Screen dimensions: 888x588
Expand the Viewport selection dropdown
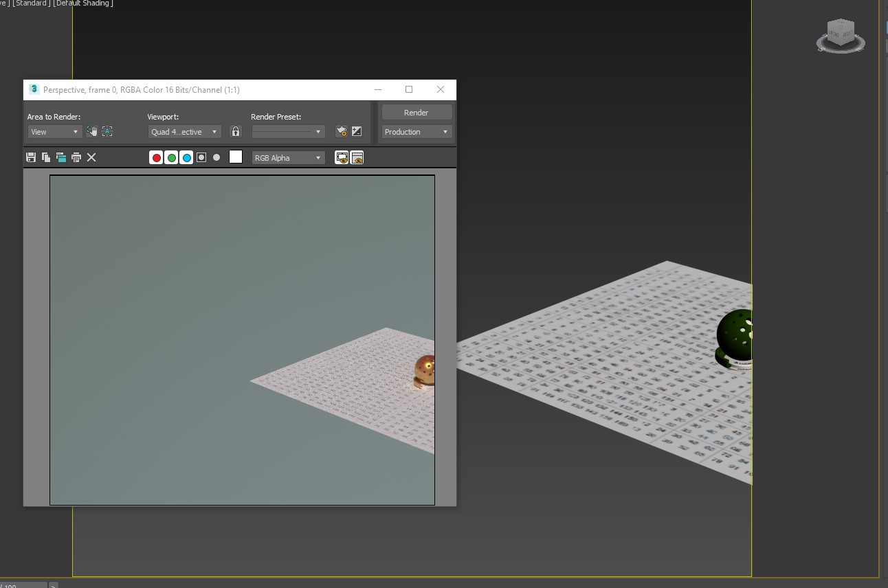point(184,132)
